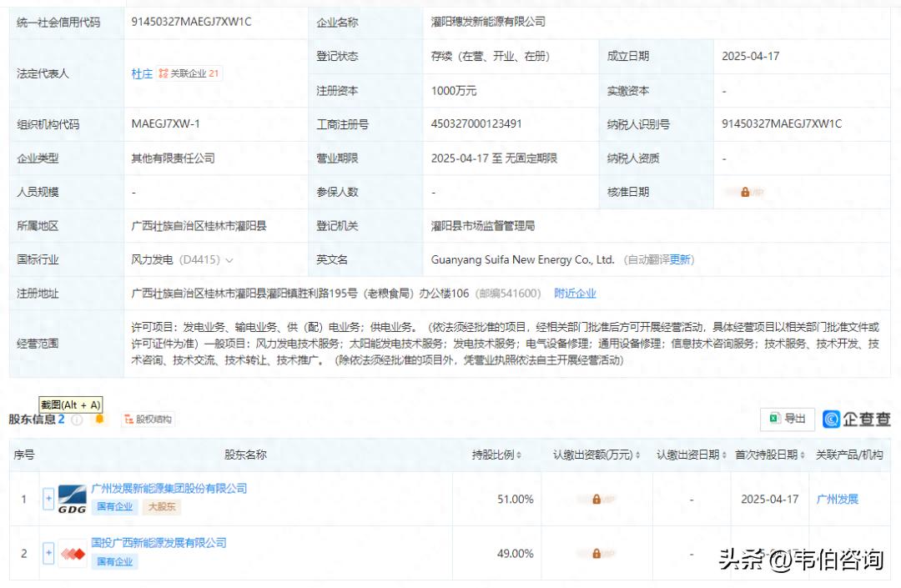Expand shareholder row 1 with the plus button
Screen dimensions: 901x588
point(48,499)
